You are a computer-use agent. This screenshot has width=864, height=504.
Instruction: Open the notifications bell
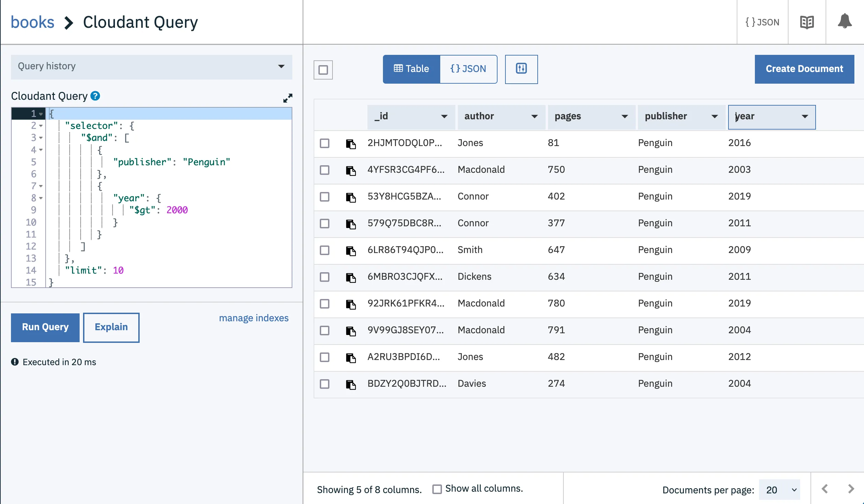pos(844,22)
